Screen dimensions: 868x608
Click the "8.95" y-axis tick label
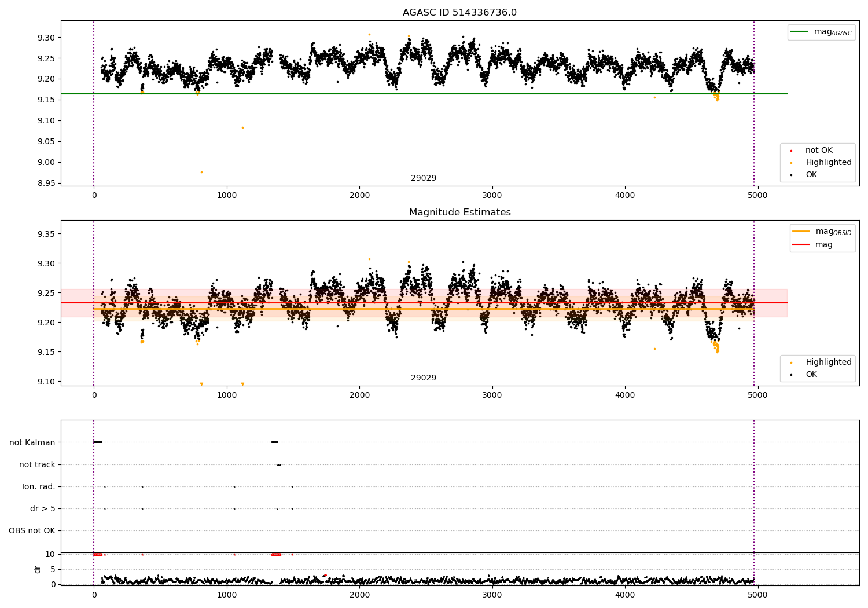pos(46,183)
